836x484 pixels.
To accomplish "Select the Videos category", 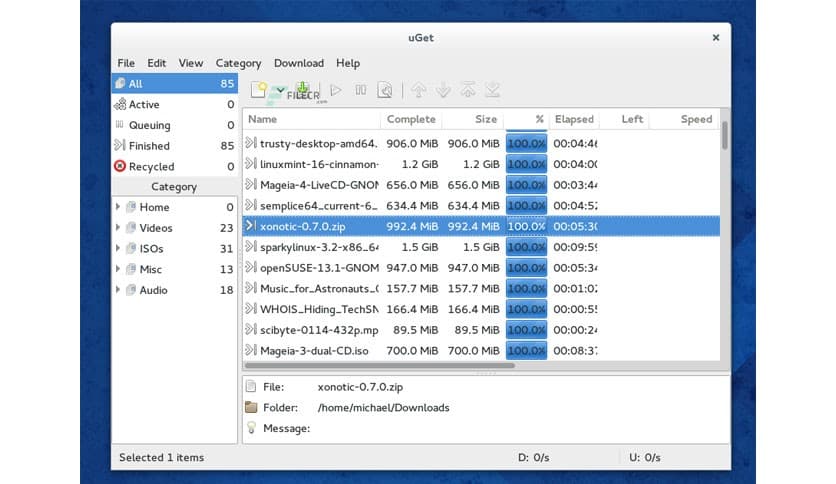I will (174, 228).
